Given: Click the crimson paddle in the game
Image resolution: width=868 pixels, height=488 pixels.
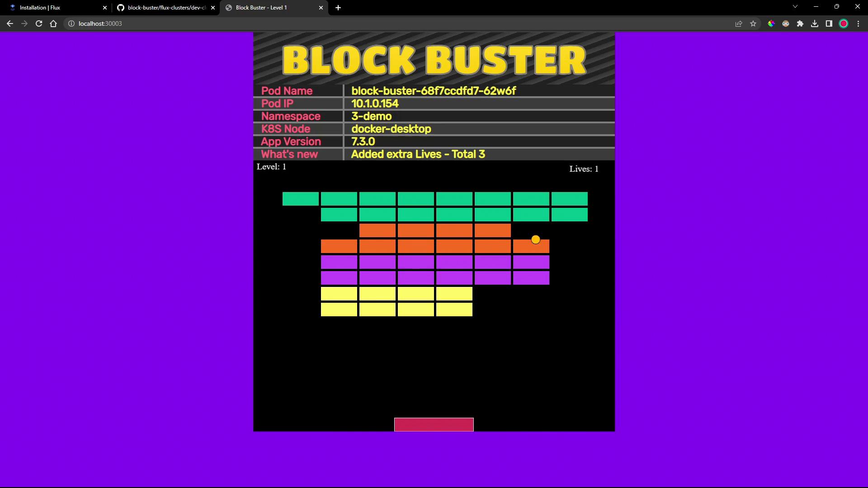Looking at the screenshot, I should 434,425.
